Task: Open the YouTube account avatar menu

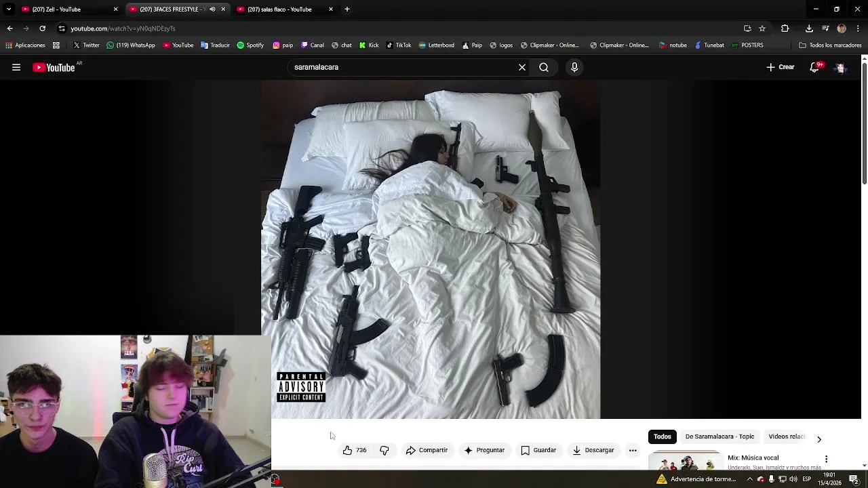Action: tap(840, 67)
